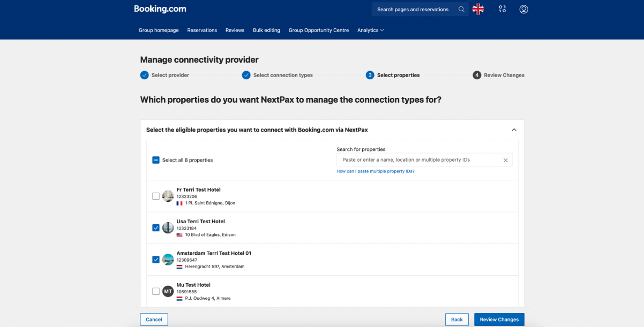
Task: Open the user account profile icon
Action: [x=524, y=9]
